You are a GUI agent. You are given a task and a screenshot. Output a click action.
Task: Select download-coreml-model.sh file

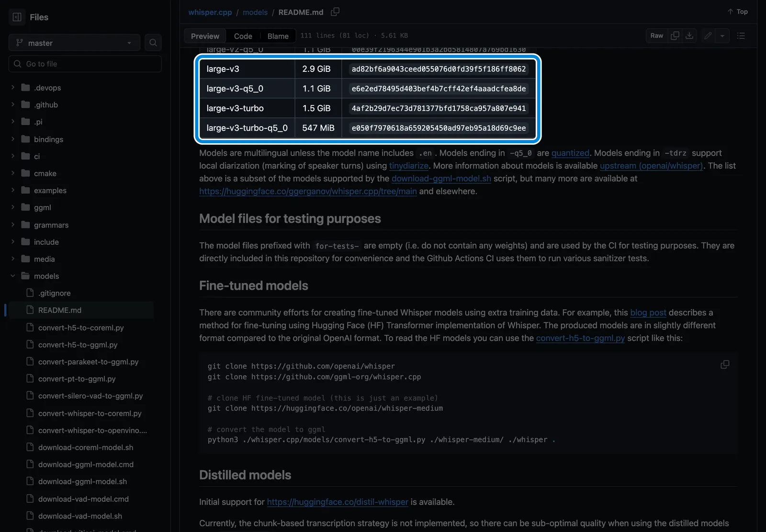click(x=86, y=447)
